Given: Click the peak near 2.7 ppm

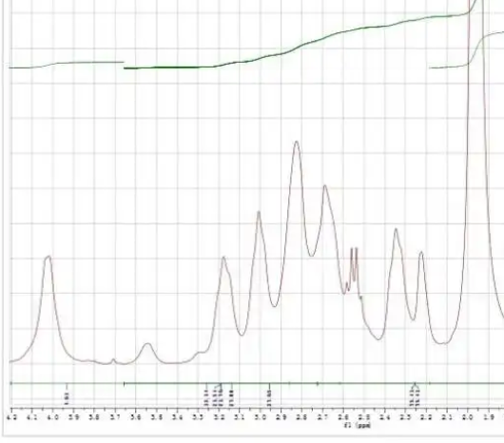Looking at the screenshot, I should pyautogui.click(x=325, y=186).
